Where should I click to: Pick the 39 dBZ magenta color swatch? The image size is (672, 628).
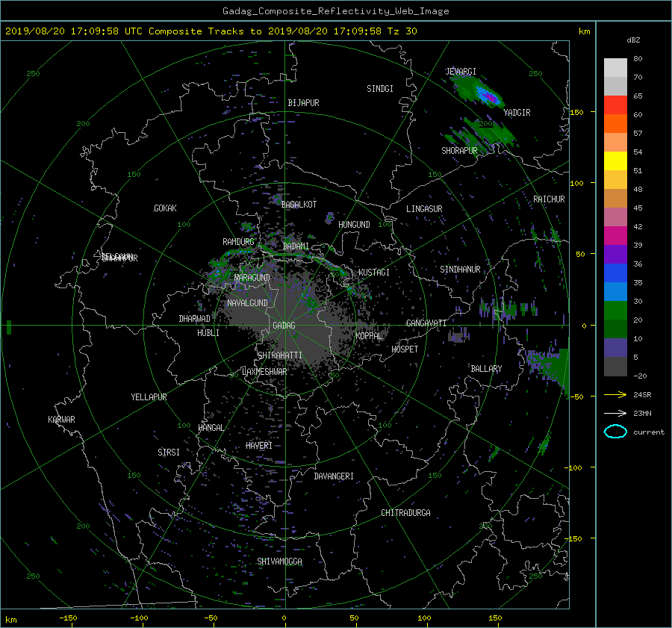615,236
